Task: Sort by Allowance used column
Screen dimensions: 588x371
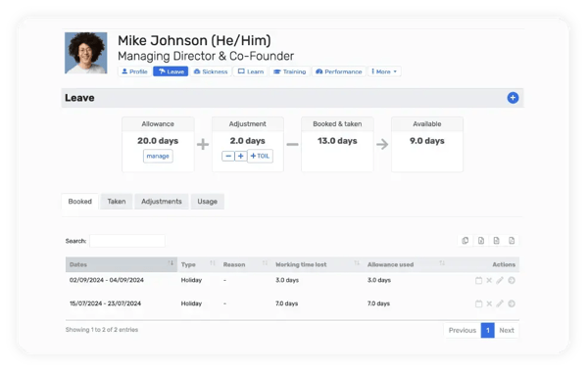Action: click(x=406, y=264)
